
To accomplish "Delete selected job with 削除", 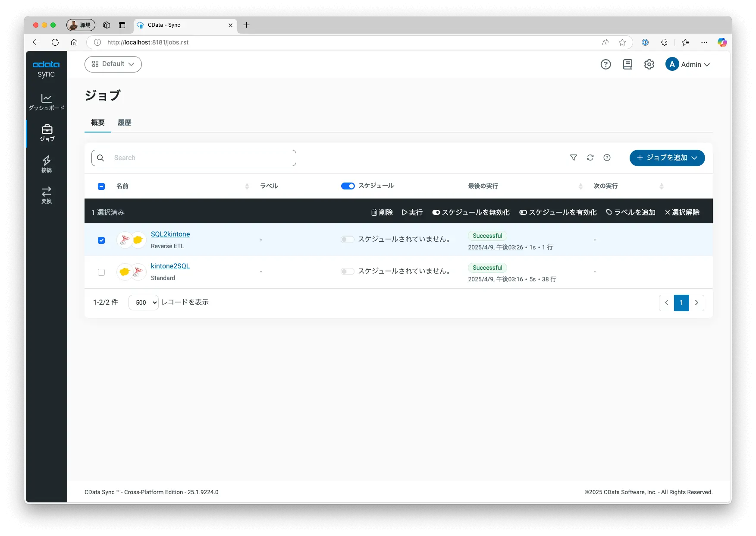I will pos(382,212).
